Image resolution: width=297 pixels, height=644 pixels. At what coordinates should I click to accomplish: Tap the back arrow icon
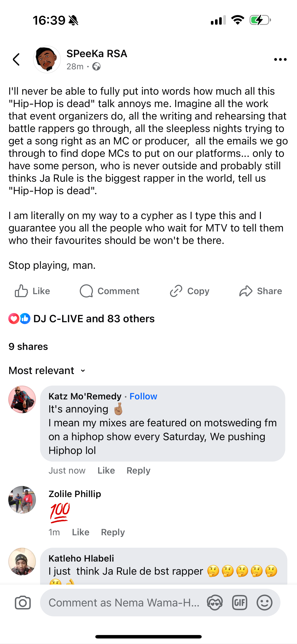click(16, 59)
